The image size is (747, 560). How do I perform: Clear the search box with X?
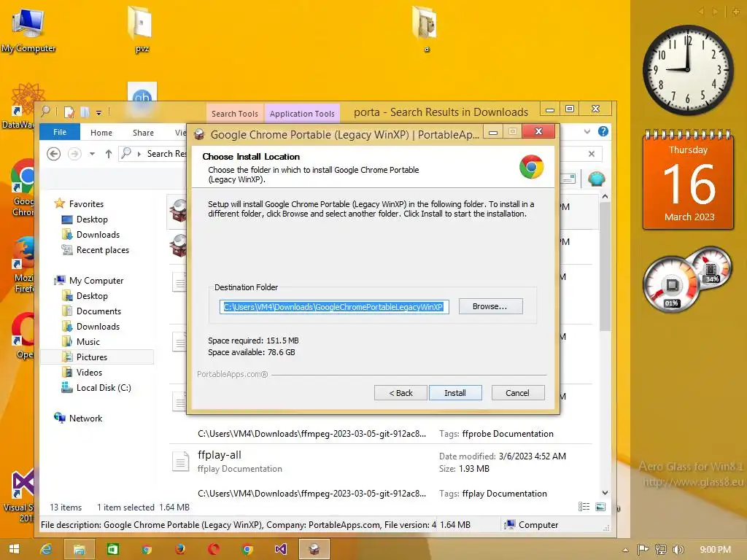(591, 154)
